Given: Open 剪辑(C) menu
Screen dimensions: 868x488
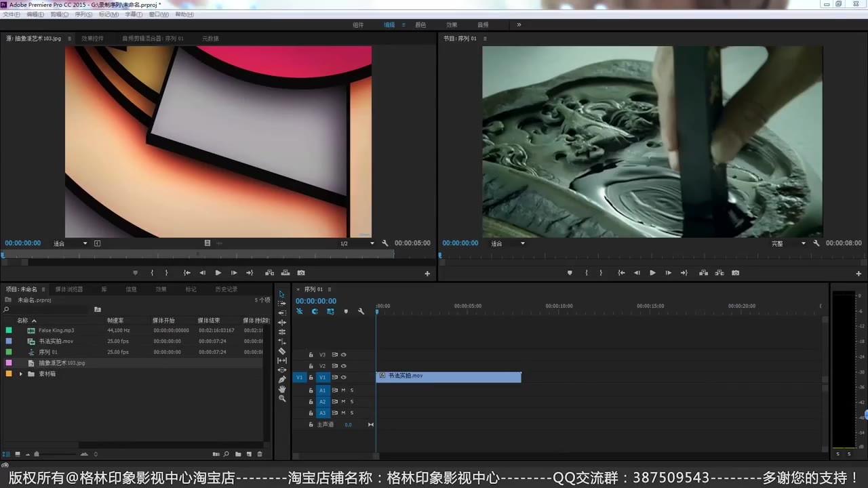Looking at the screenshot, I should 60,14.
